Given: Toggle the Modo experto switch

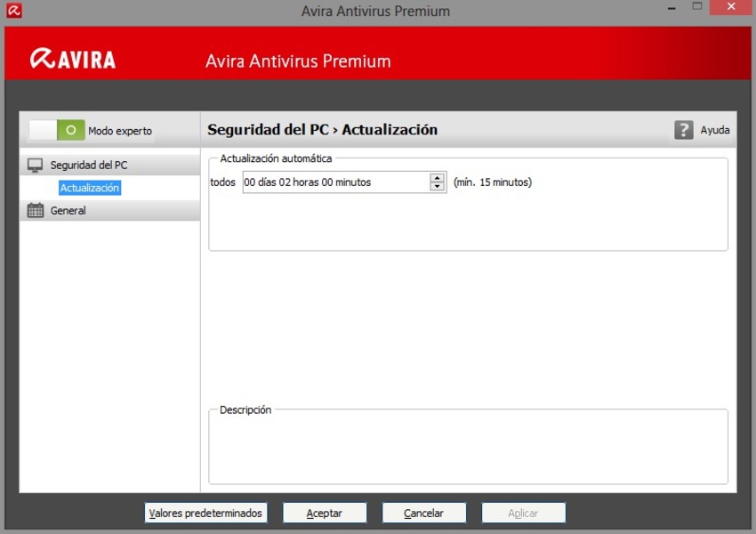Looking at the screenshot, I should coord(57,130).
